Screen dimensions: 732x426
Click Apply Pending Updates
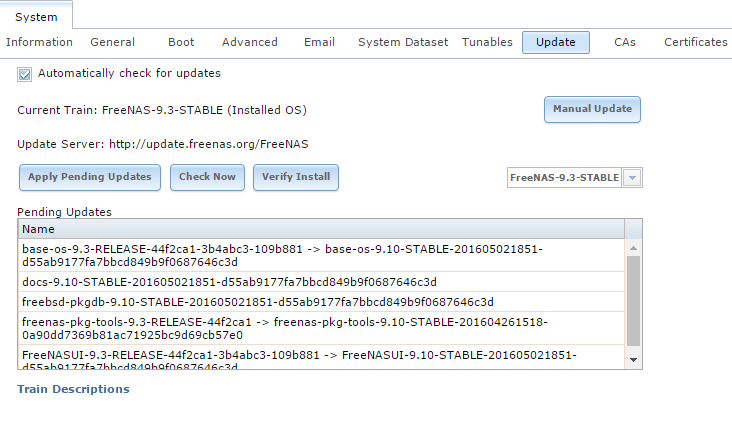[90, 177]
